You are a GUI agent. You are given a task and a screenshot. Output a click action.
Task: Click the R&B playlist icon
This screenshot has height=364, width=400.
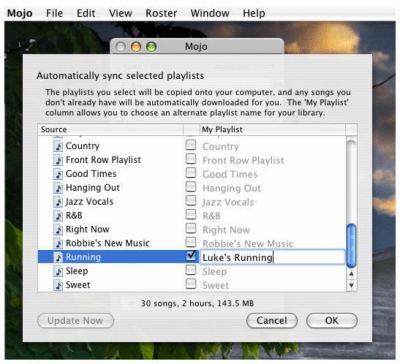(58, 216)
